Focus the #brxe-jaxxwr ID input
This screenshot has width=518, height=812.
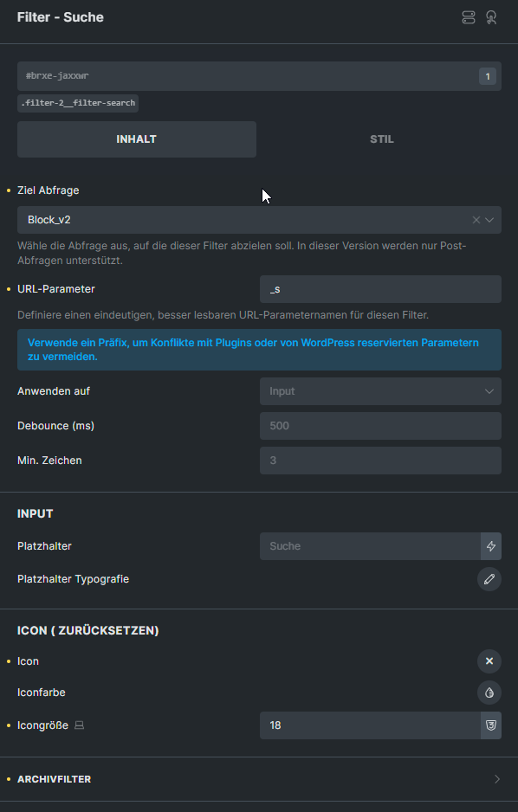tap(246, 76)
